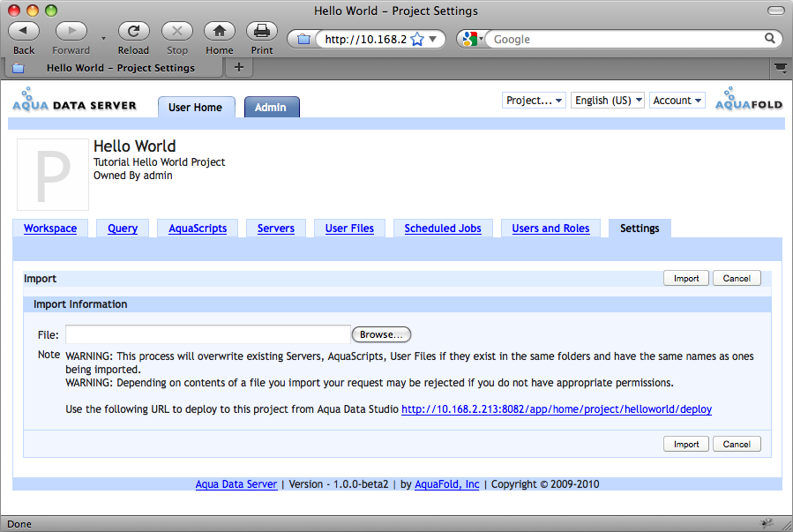This screenshot has width=793, height=532.
Task: Click the 'Hello World' project title text
Action: pyautogui.click(x=135, y=146)
